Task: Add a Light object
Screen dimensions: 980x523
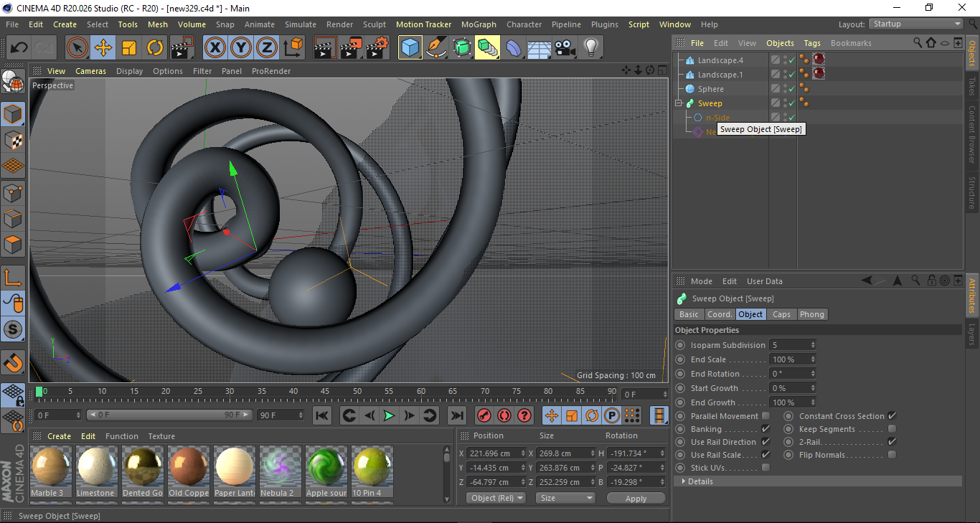Action: tap(590, 48)
